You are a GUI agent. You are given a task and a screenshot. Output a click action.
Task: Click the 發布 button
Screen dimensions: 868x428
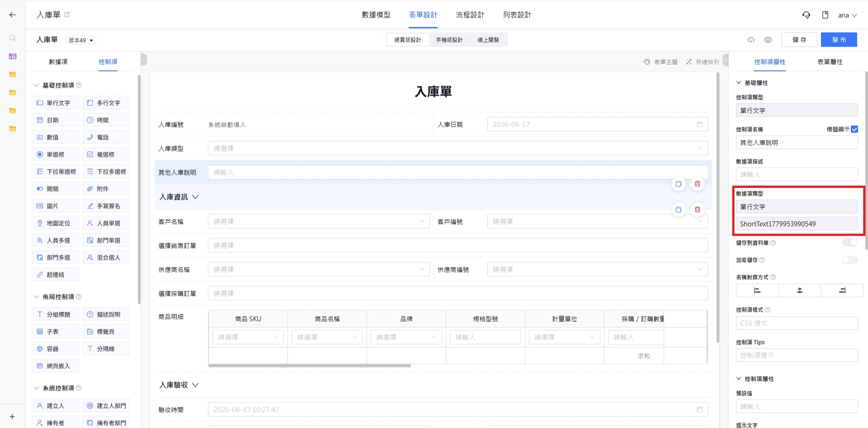pos(839,40)
